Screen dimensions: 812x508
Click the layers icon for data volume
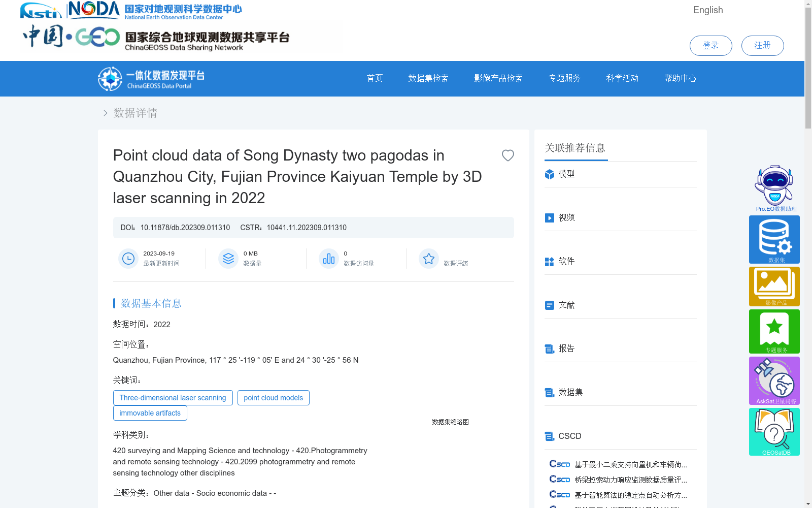(x=228, y=259)
